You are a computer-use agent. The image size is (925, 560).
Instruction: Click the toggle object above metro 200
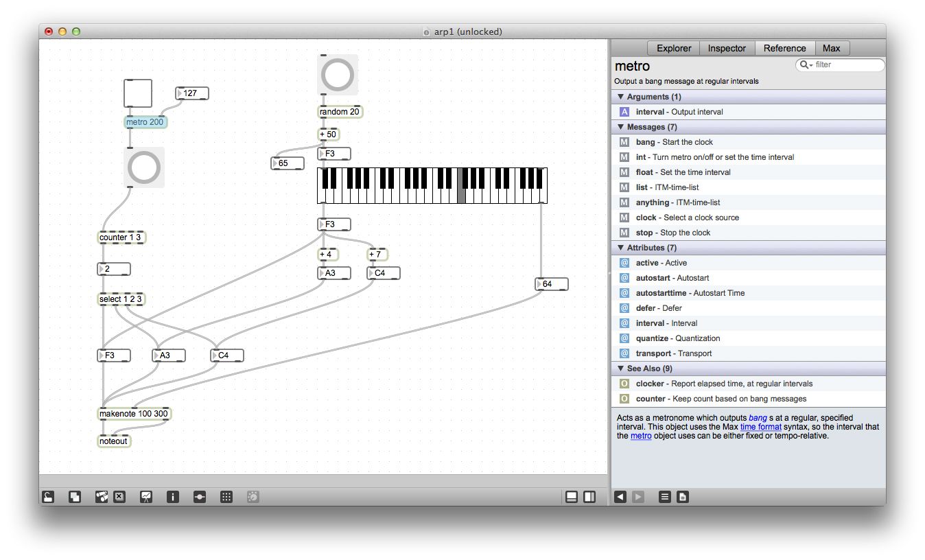[x=137, y=93]
